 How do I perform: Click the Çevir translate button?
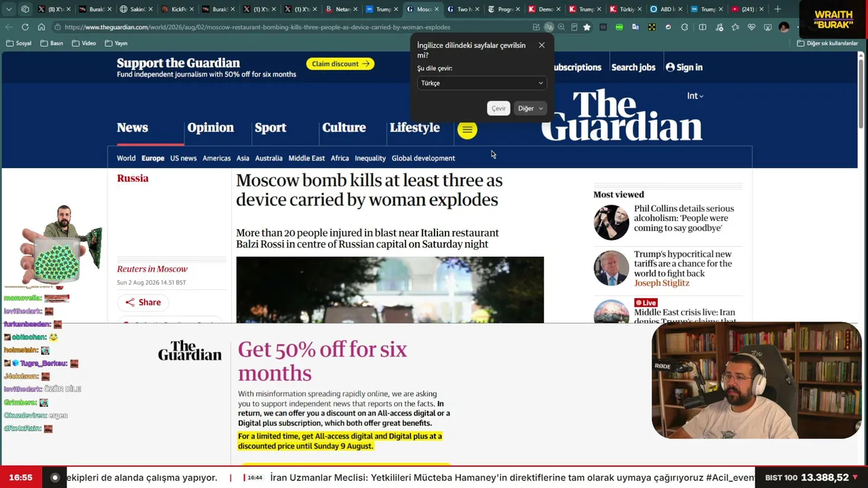498,108
